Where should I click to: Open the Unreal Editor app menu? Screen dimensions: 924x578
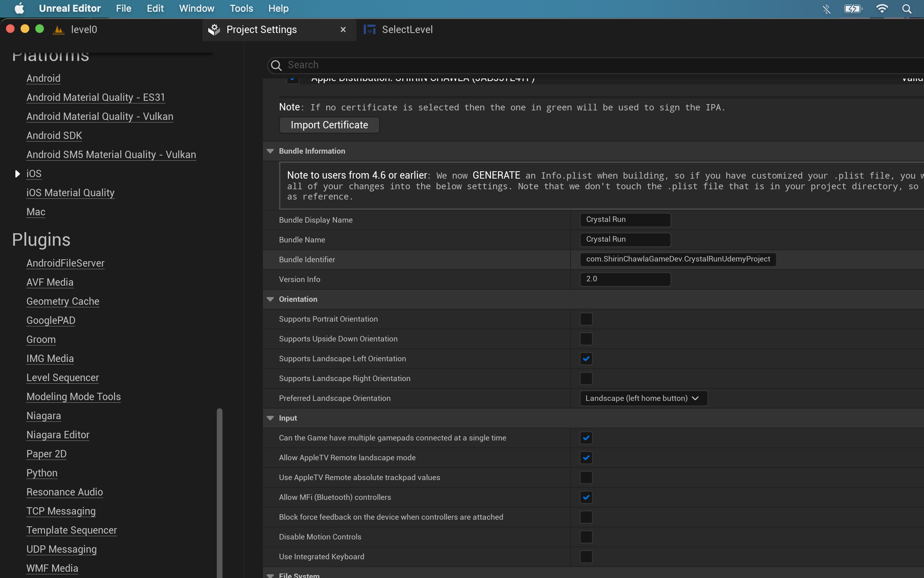pyautogui.click(x=70, y=8)
